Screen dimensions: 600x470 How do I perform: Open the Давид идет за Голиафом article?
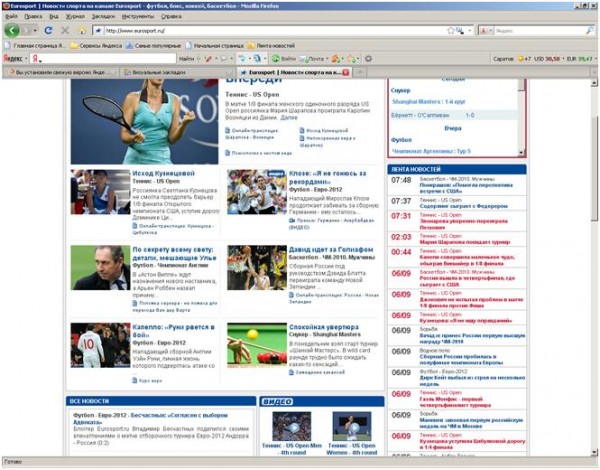331,250
